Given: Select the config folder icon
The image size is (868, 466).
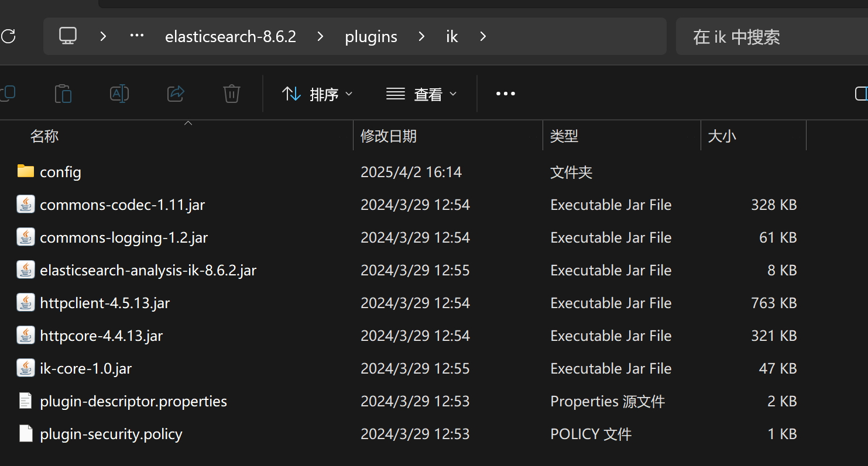Looking at the screenshot, I should 25,171.
